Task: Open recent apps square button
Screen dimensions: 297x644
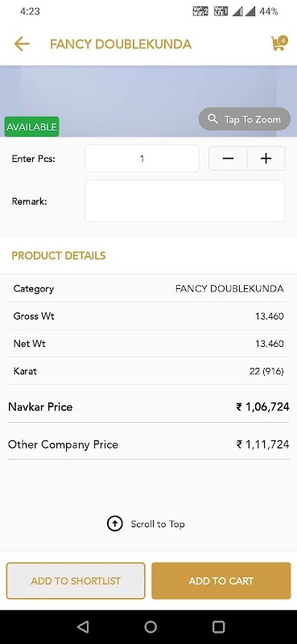Action: click(x=218, y=626)
